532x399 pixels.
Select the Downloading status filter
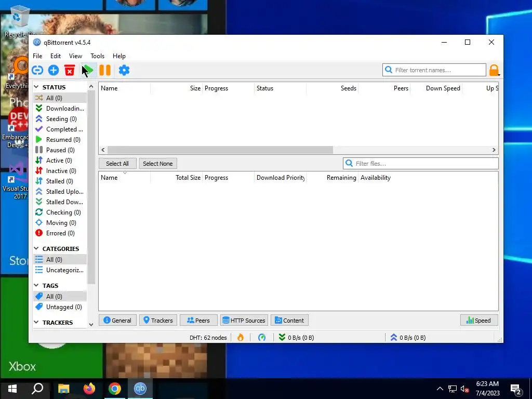60,108
